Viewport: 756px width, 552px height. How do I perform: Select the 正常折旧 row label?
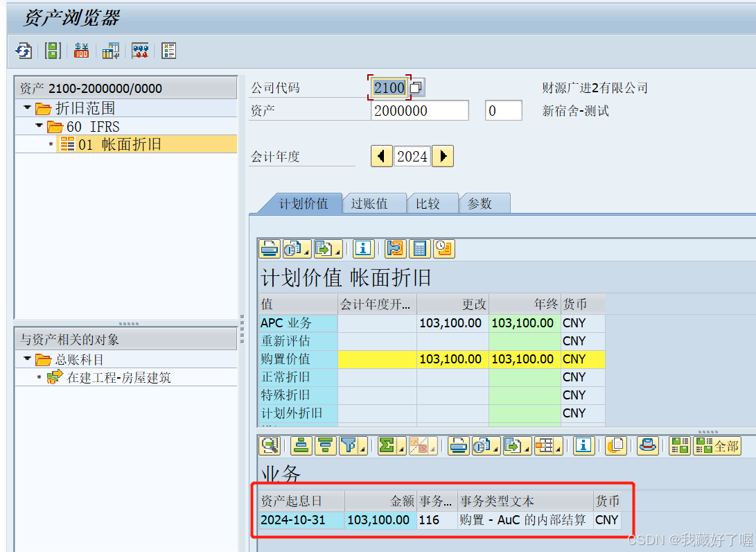point(298,377)
